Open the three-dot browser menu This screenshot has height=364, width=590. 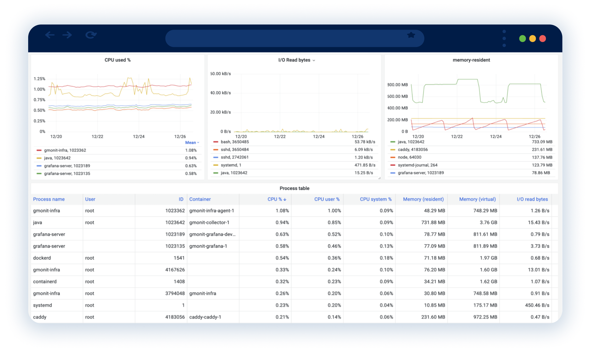(504, 38)
